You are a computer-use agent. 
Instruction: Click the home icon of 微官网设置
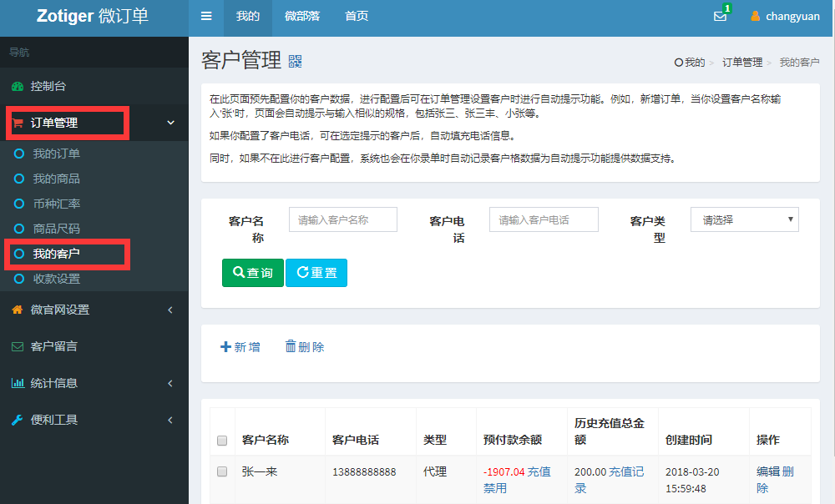click(x=18, y=310)
